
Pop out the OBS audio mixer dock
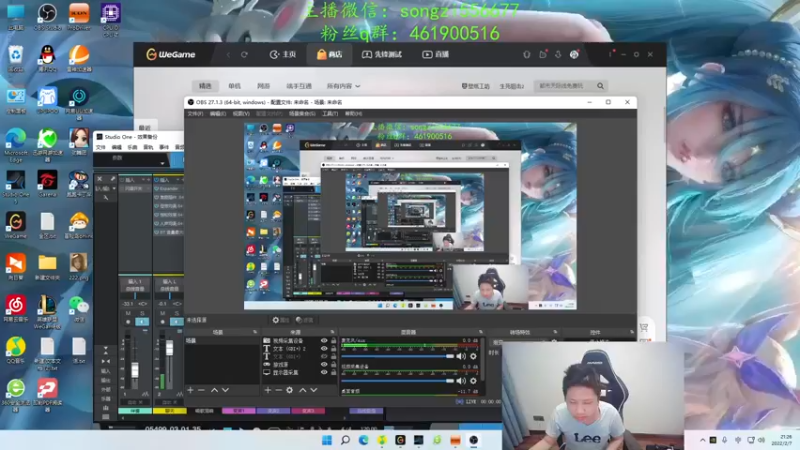481,332
